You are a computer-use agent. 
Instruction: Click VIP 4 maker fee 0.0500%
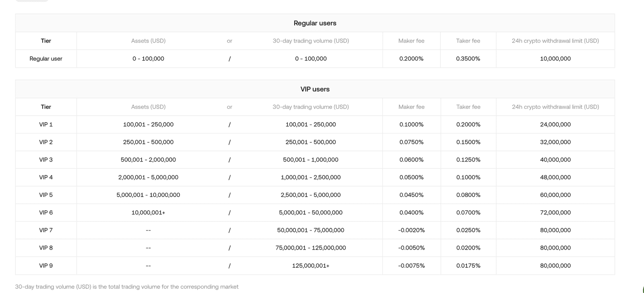[411, 177]
